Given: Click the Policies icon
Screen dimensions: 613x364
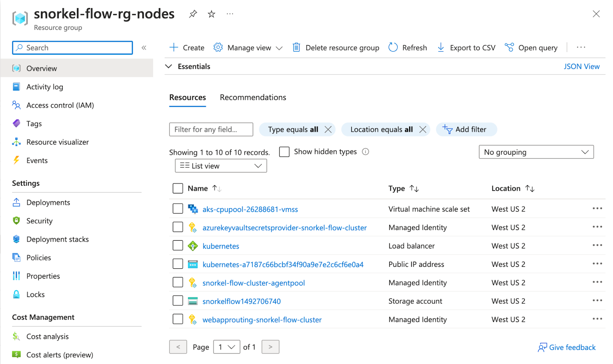Looking at the screenshot, I should [x=16, y=258].
